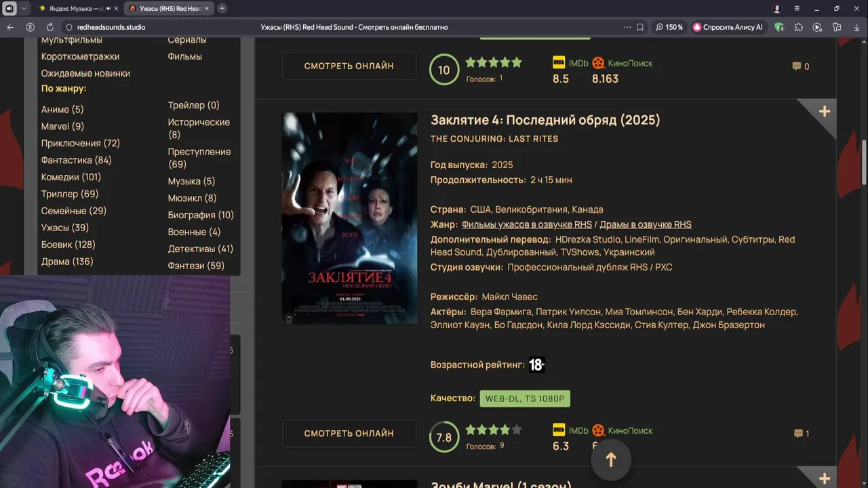
Task: Close the Яндекс Музыка tab
Action: (117, 8)
